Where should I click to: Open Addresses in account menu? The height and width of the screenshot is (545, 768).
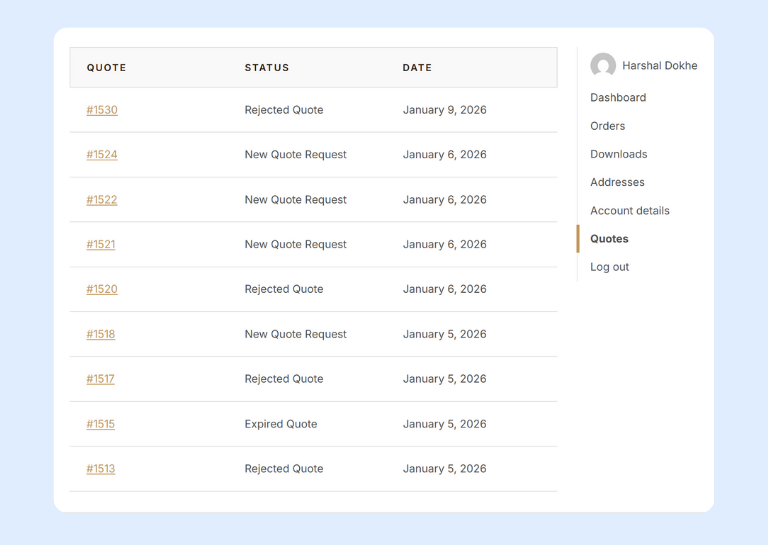click(x=617, y=182)
